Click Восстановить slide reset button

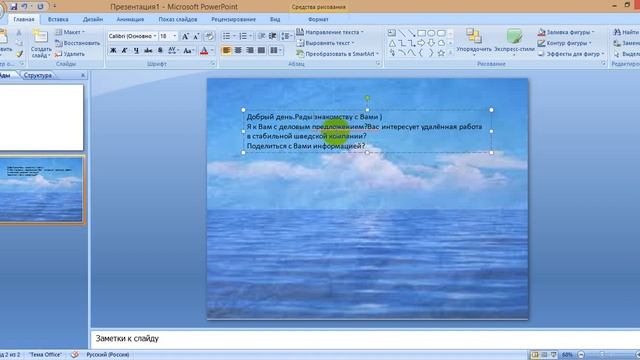pyautogui.click(x=78, y=43)
